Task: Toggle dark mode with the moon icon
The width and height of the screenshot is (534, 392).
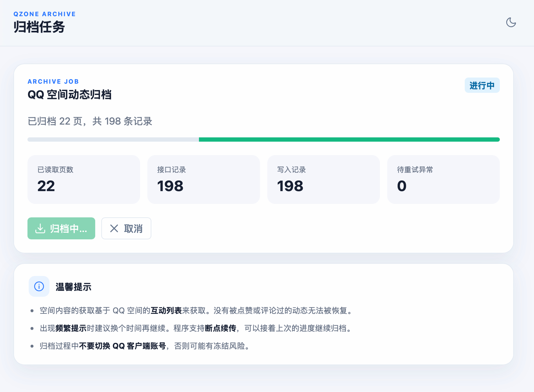Action: tap(511, 22)
